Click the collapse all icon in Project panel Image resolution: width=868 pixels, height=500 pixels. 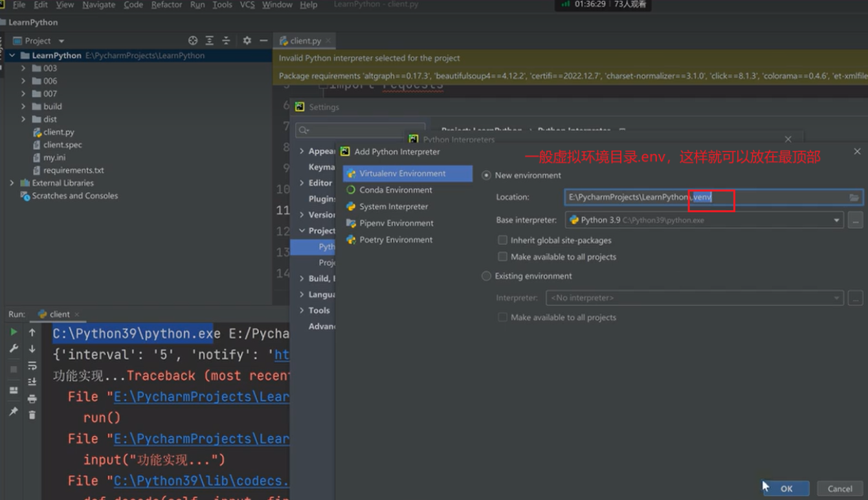click(226, 41)
